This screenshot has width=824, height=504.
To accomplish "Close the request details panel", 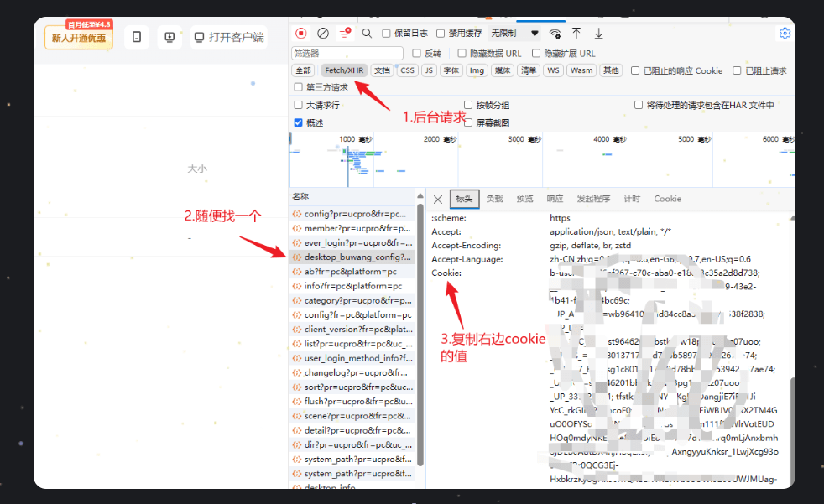I will pyautogui.click(x=437, y=199).
